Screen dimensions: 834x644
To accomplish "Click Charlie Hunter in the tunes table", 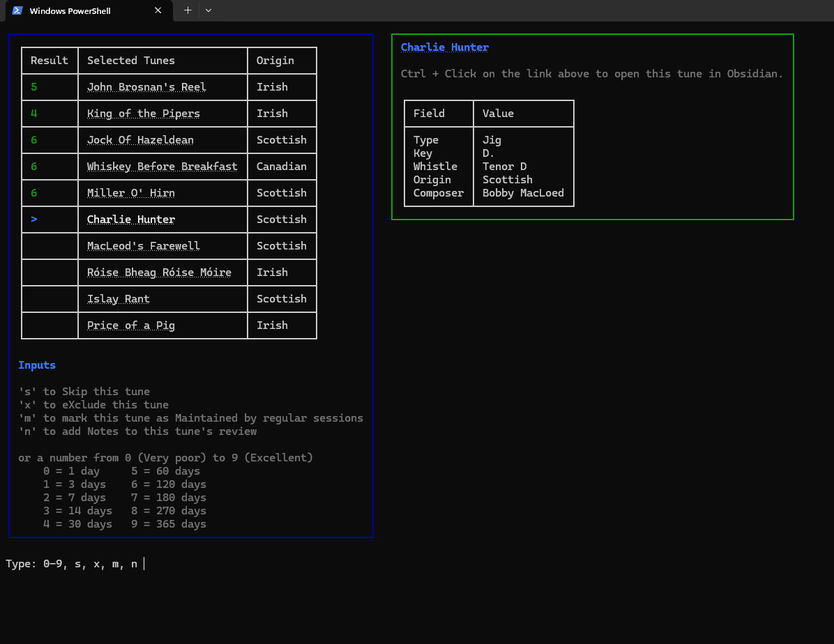I will [x=131, y=220].
